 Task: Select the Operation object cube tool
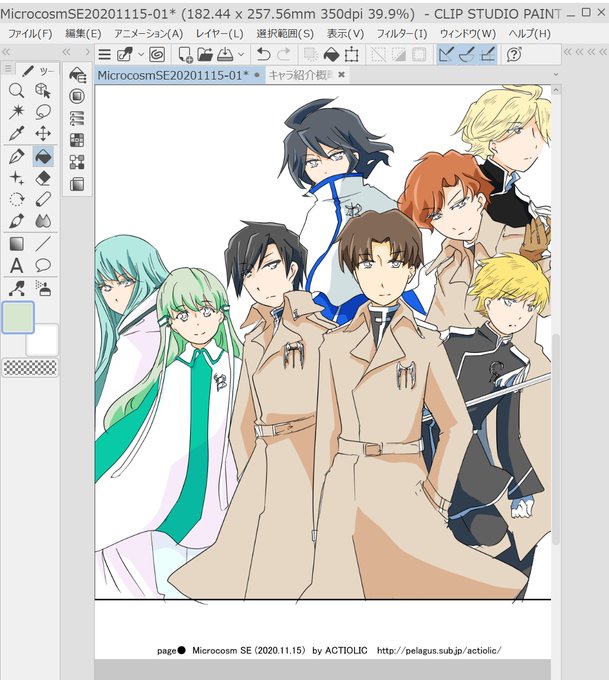click(x=43, y=91)
